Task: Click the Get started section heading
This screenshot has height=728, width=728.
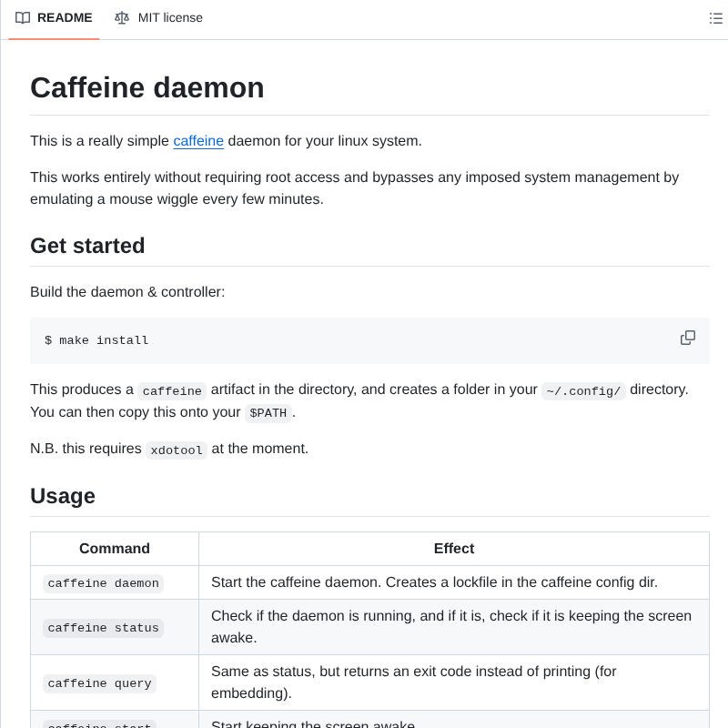Action: point(87,246)
